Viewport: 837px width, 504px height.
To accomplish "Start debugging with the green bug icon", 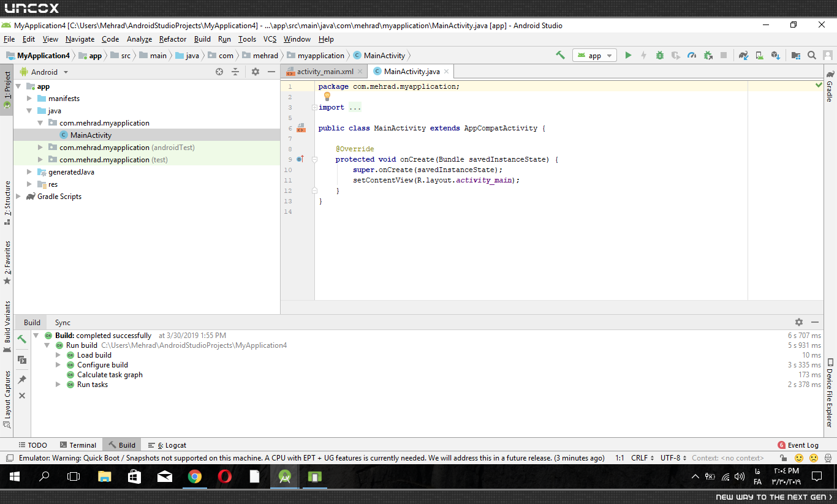I will (659, 55).
